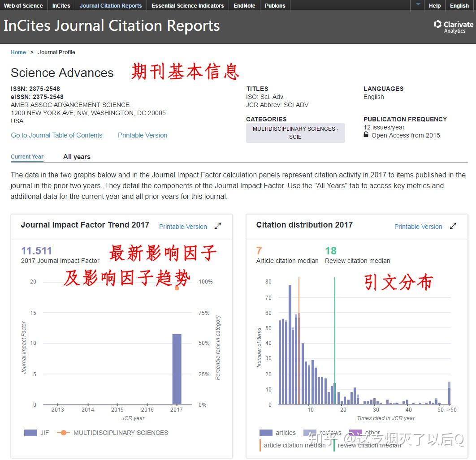Click the article citation median legend entry

[292, 445]
